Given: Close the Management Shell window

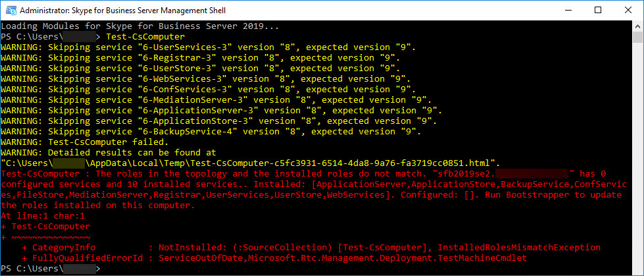Looking at the screenshot, I should pyautogui.click(x=628, y=11).
